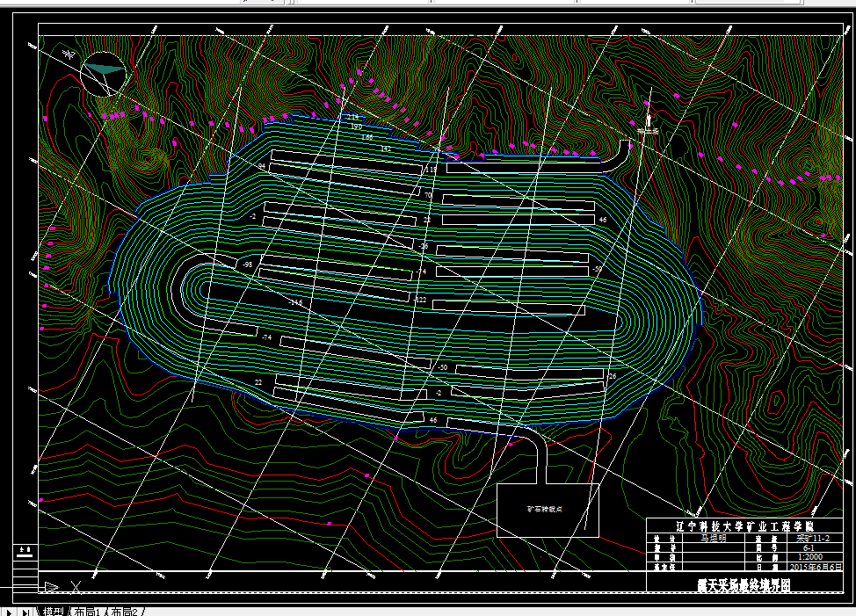Select the drawing number 6-1

(x=809, y=547)
